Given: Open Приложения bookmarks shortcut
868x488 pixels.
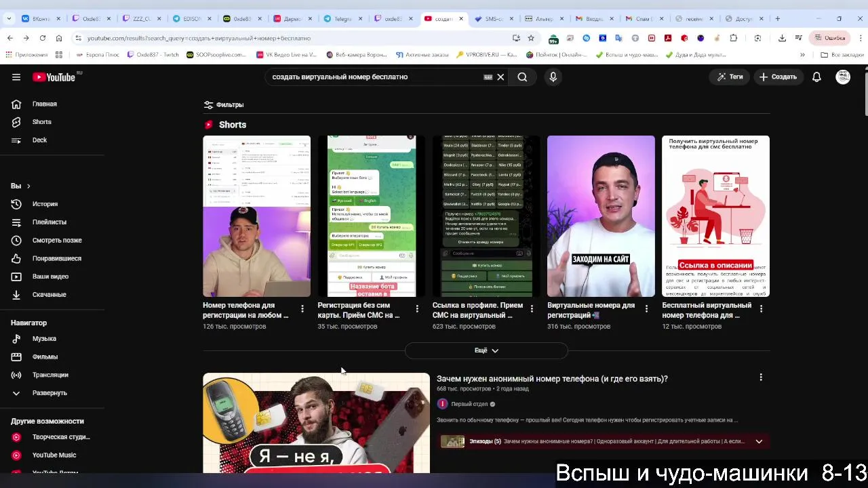Looking at the screenshot, I should point(27,55).
